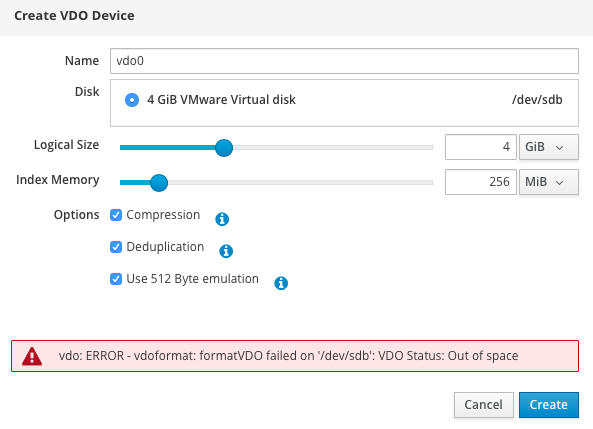Click the Logical Size value field
Screen dimensions: 593x429
point(481,147)
